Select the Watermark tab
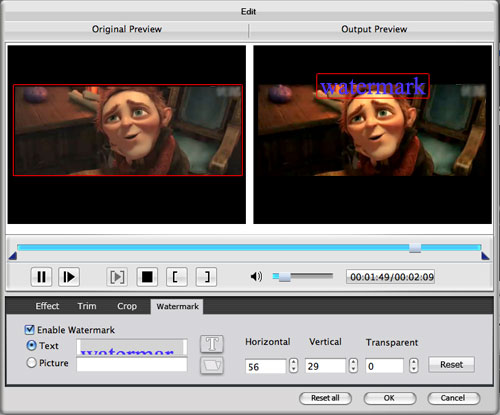The width and height of the screenshot is (500, 415). (177, 306)
